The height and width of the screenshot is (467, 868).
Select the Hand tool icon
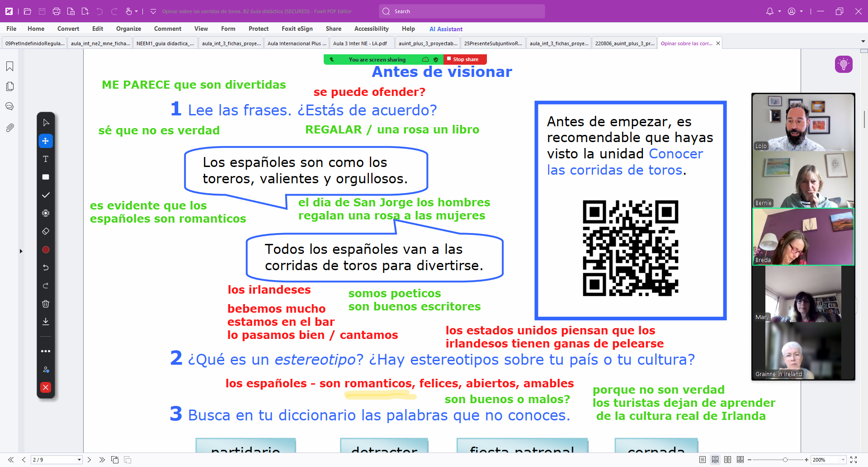129,11
